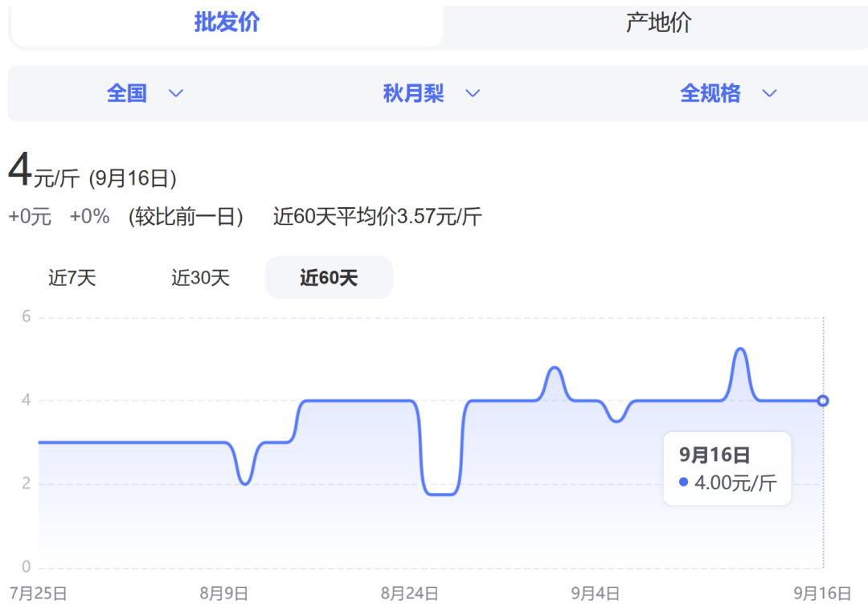
Task: Open the 秋月梨 variety filter
Action: click(413, 93)
